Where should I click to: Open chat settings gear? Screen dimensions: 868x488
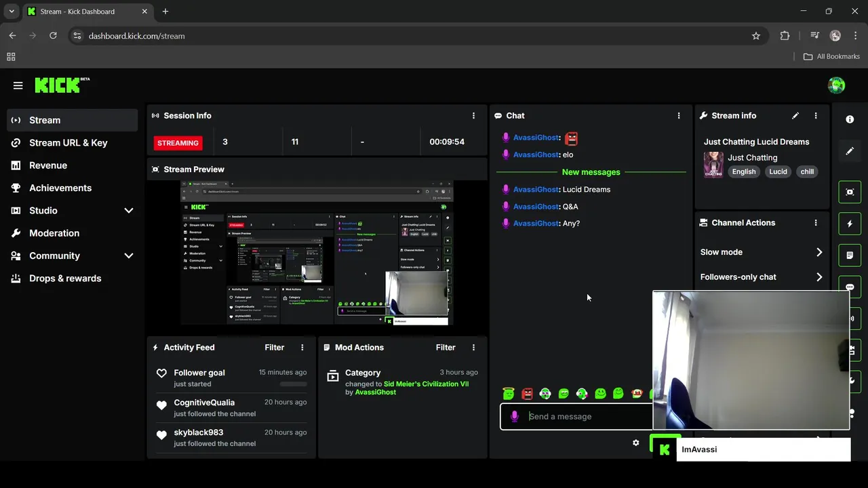tap(635, 443)
